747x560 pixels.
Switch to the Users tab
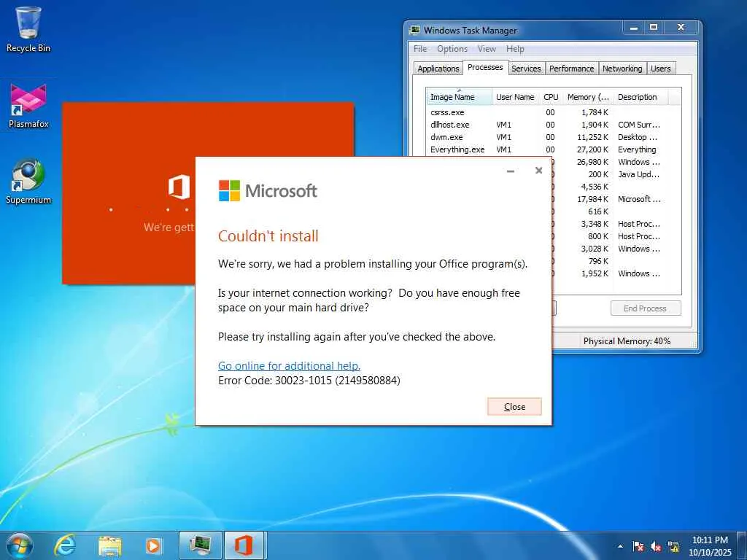click(x=660, y=69)
